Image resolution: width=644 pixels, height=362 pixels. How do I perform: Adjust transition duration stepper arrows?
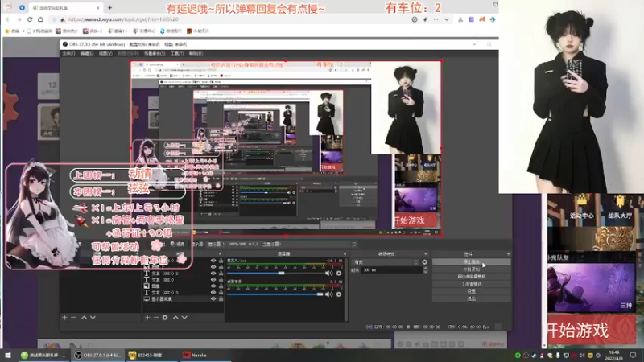coord(426,270)
